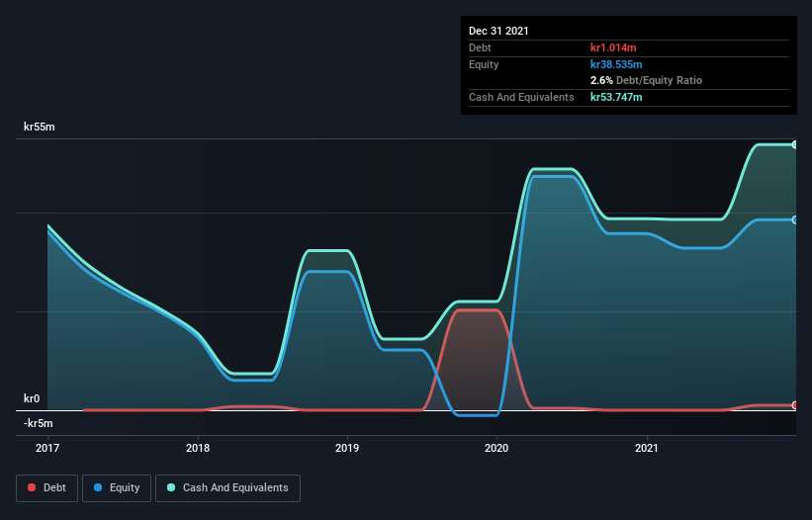
Task: Click the kr0 y-axis label
Action: (x=32, y=398)
